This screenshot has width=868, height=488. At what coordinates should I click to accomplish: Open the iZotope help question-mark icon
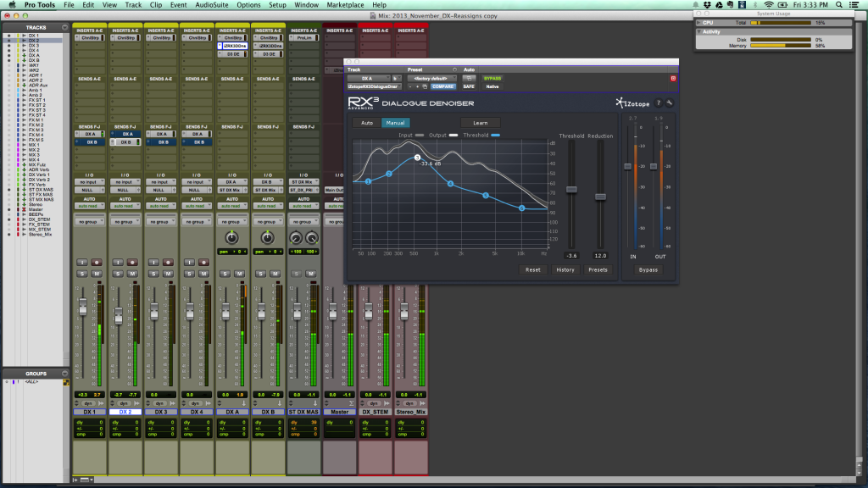point(659,103)
